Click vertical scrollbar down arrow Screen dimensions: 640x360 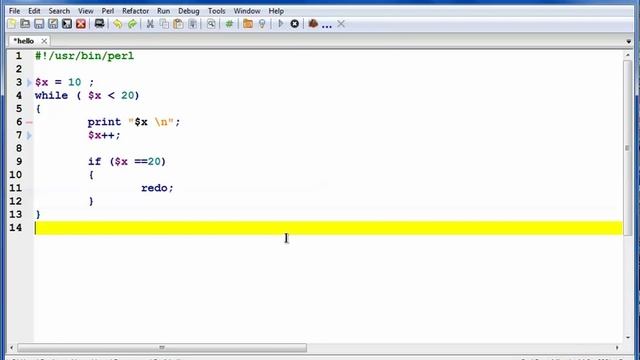tap(627, 338)
